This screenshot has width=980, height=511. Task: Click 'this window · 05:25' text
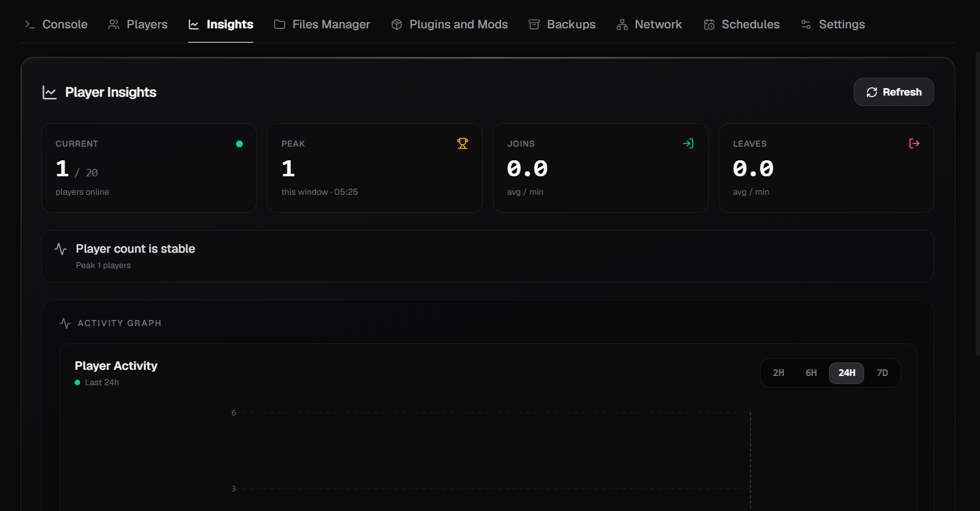coord(319,192)
